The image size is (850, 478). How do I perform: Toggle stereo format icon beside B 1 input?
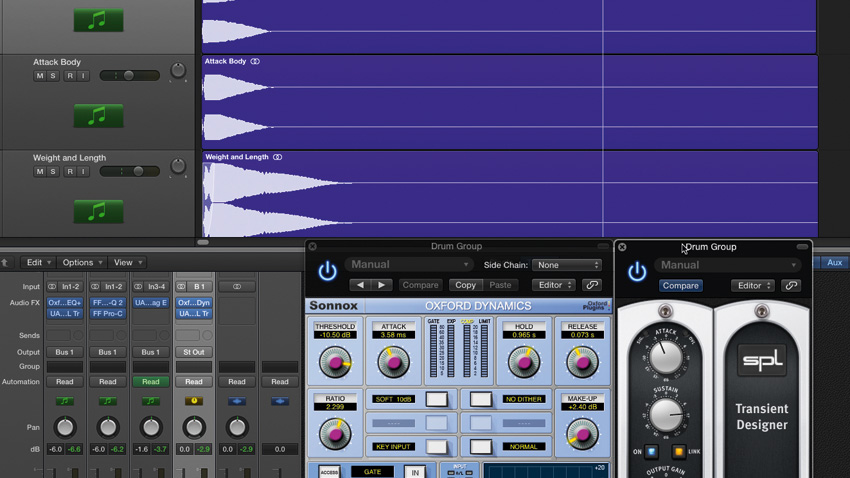pos(181,286)
